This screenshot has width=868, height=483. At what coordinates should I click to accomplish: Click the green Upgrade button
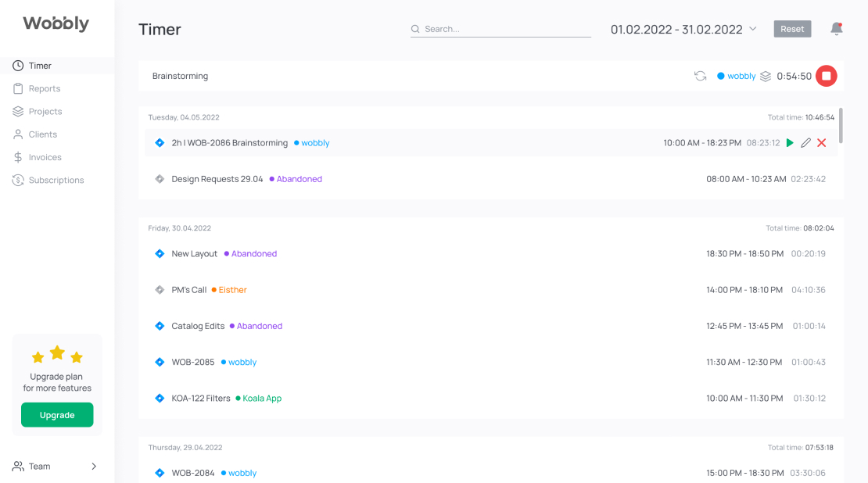pos(57,415)
